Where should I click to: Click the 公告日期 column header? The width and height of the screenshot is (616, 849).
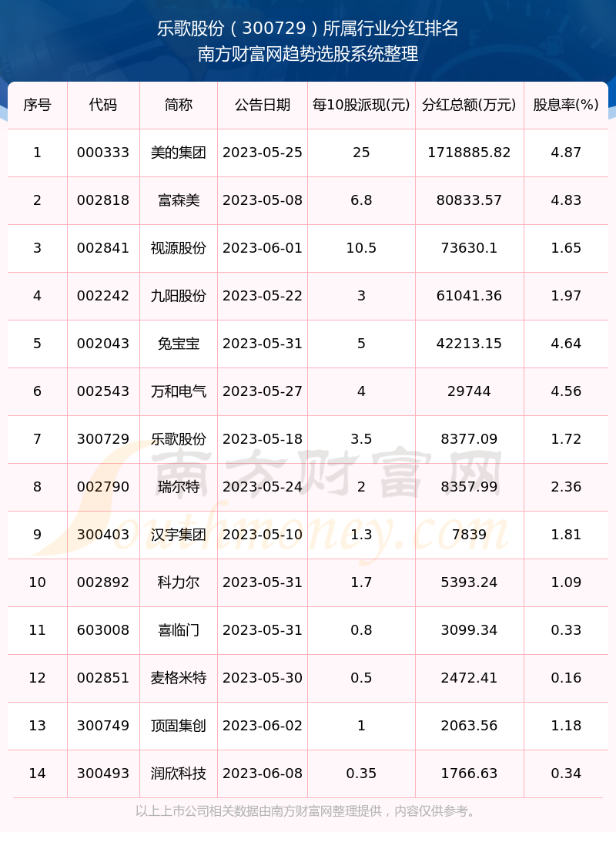263,105
